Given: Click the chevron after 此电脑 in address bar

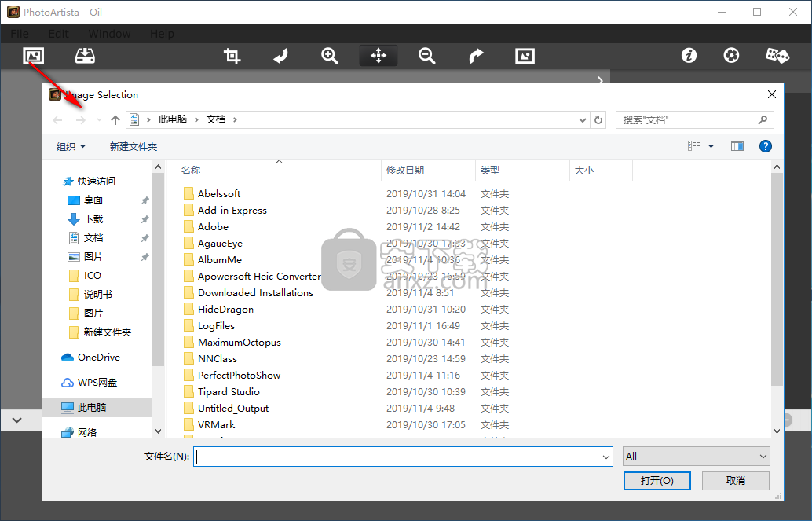Looking at the screenshot, I should [x=196, y=119].
